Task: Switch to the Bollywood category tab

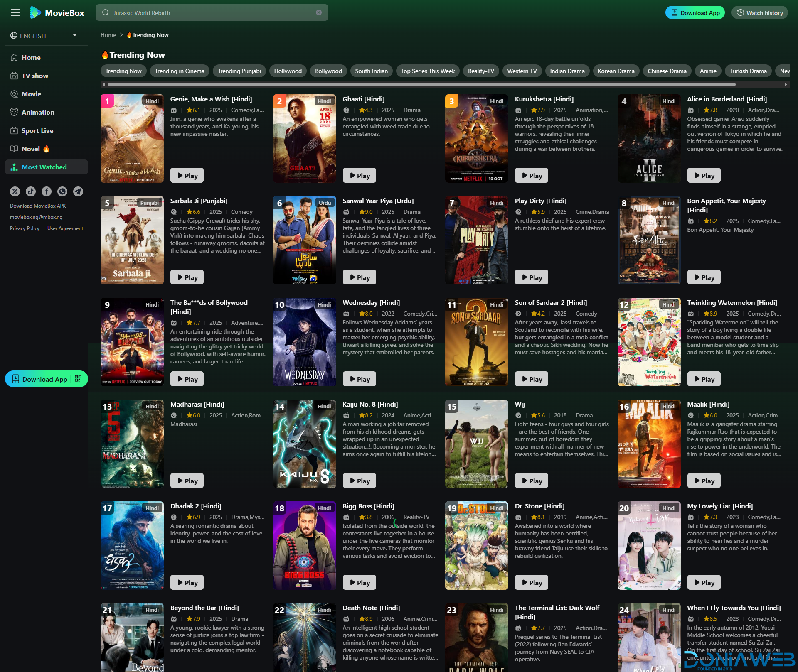Action: (328, 71)
